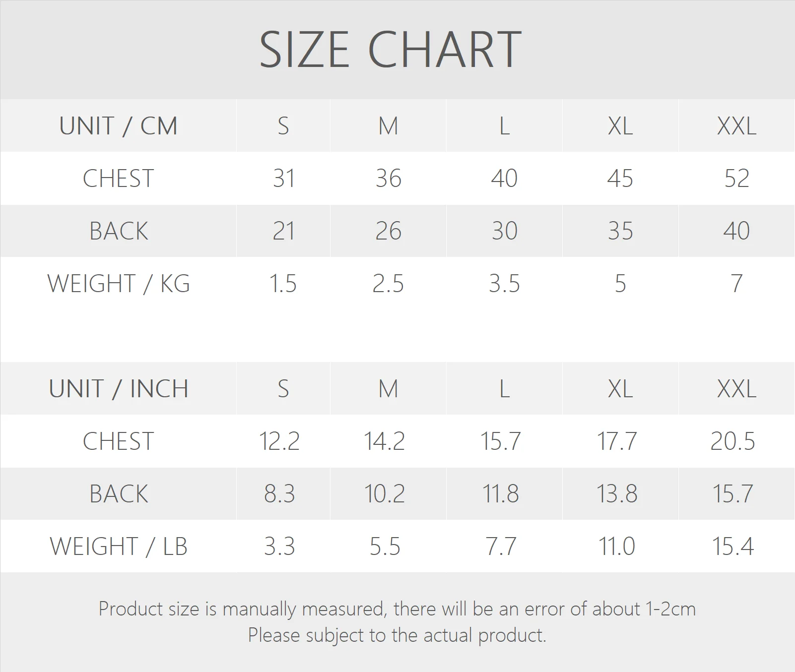Image resolution: width=795 pixels, height=672 pixels.
Task: Click chest value 20.5 in the inch table
Action: coord(732,441)
